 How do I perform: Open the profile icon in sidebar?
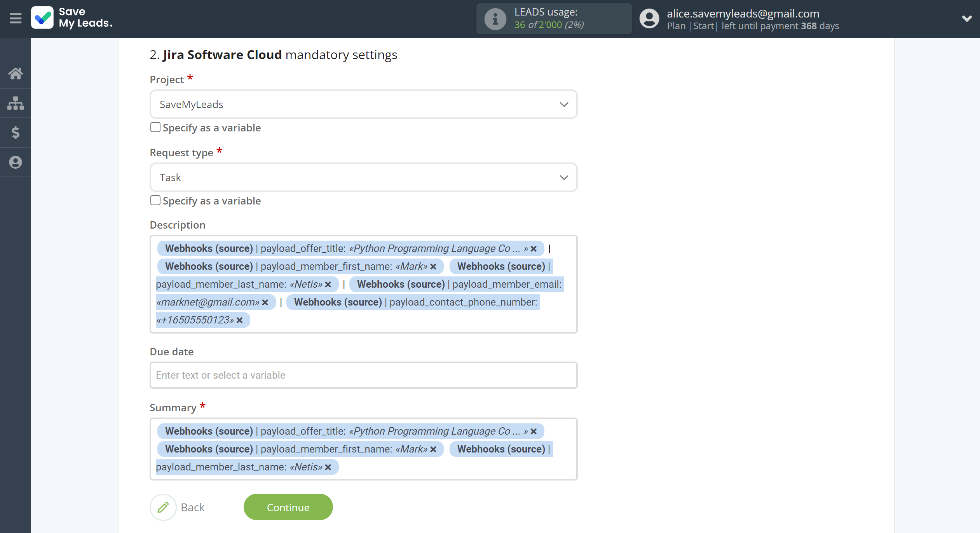tap(16, 162)
